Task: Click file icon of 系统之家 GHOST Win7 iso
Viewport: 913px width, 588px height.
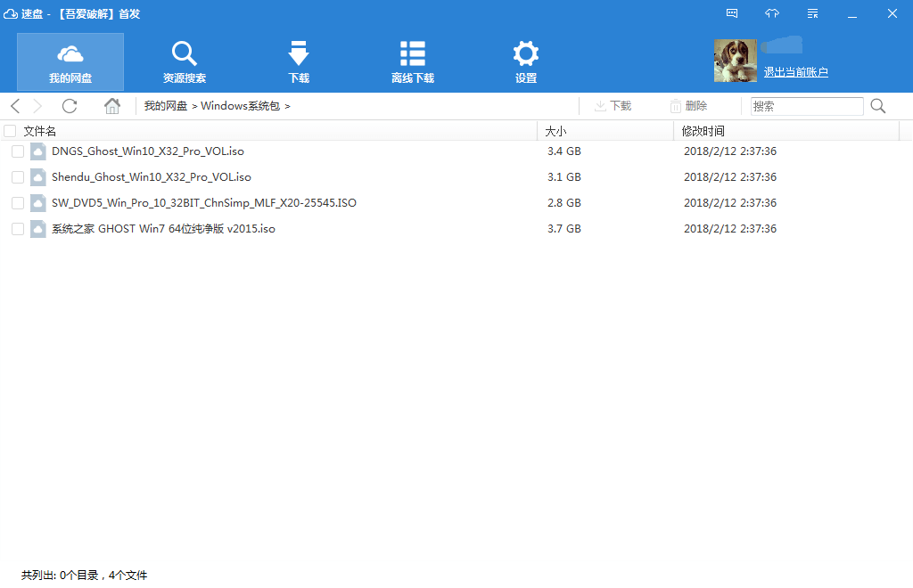Action: click(37, 229)
